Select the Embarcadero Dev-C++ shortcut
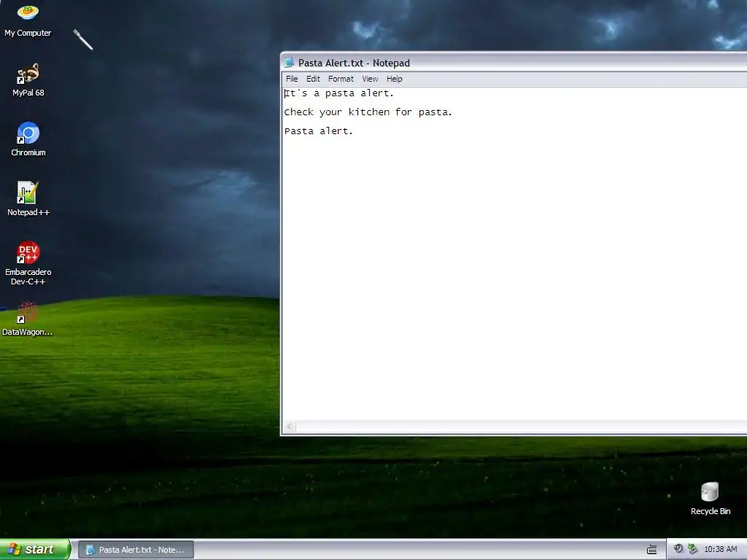 [x=28, y=263]
